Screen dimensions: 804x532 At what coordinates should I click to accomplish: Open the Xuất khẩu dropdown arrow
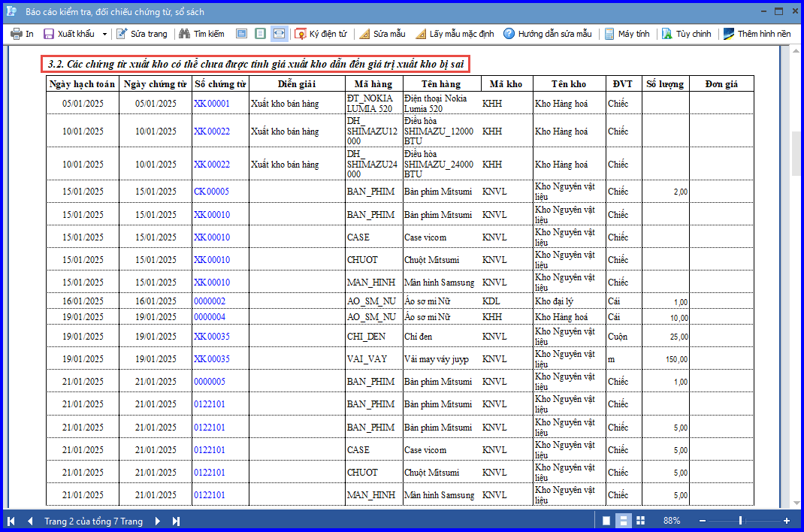tap(104, 34)
